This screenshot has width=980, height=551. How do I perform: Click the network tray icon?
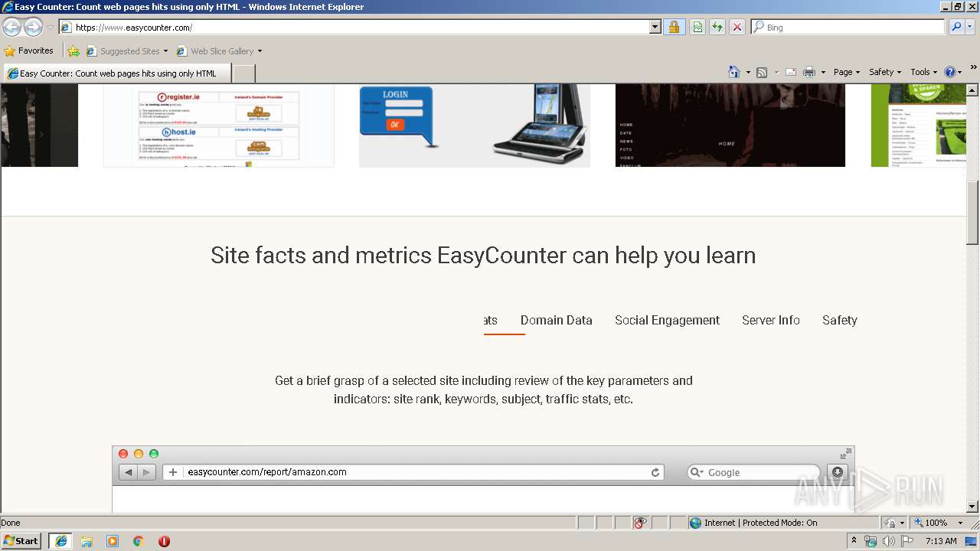[x=871, y=541]
